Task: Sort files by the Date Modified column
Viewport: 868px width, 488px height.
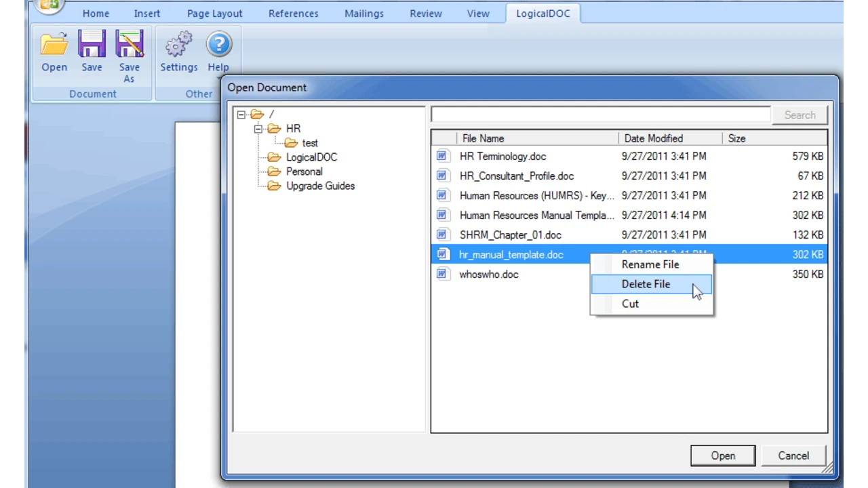Action: tap(653, 138)
